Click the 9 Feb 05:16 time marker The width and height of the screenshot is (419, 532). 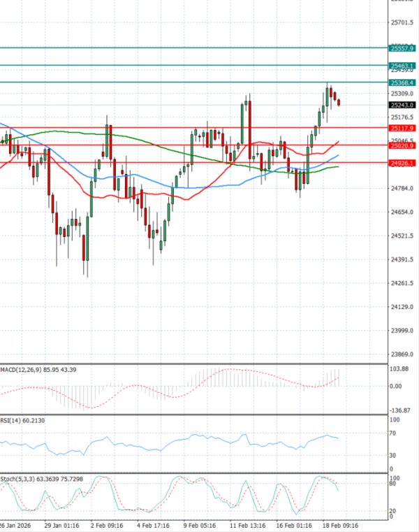point(199,526)
